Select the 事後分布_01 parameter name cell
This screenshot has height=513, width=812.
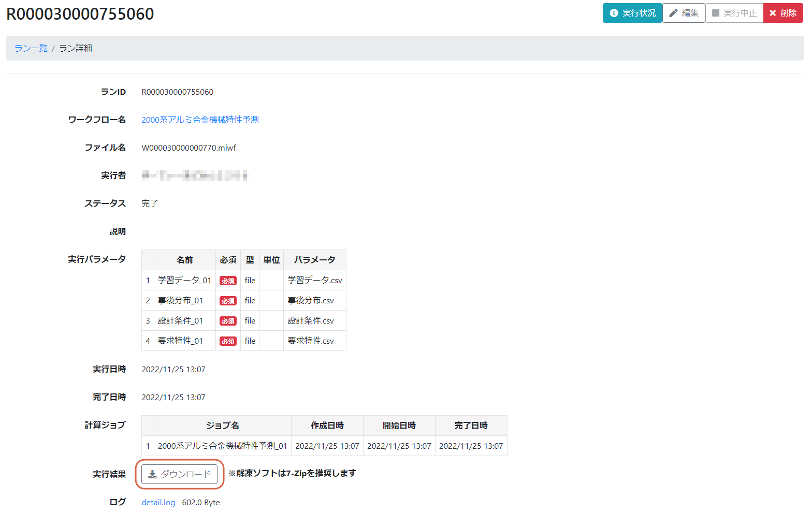(x=185, y=300)
